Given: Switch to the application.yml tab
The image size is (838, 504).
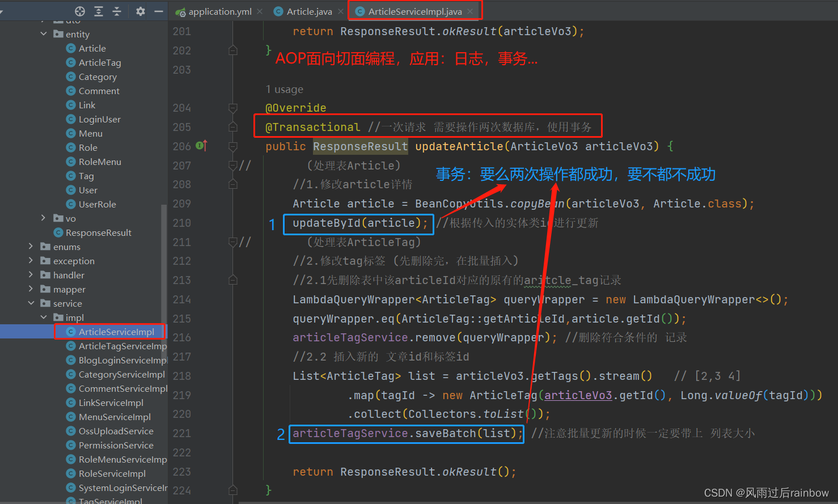Looking at the screenshot, I should coord(219,11).
